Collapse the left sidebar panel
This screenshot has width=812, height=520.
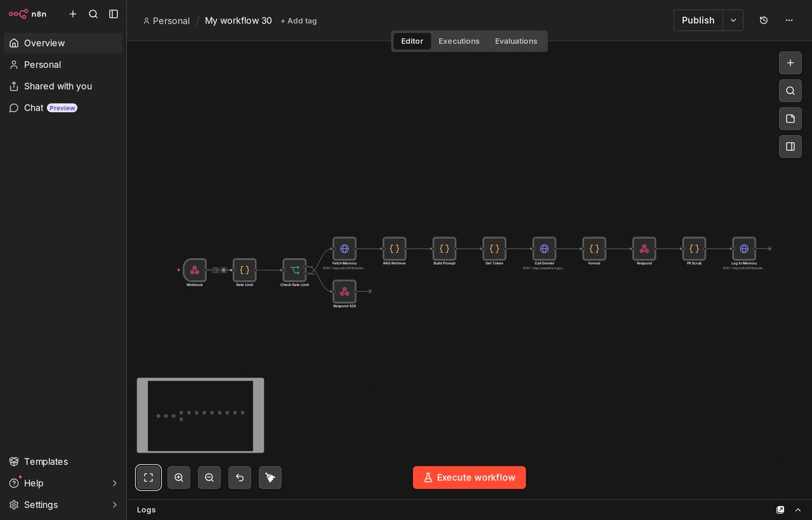coord(114,14)
